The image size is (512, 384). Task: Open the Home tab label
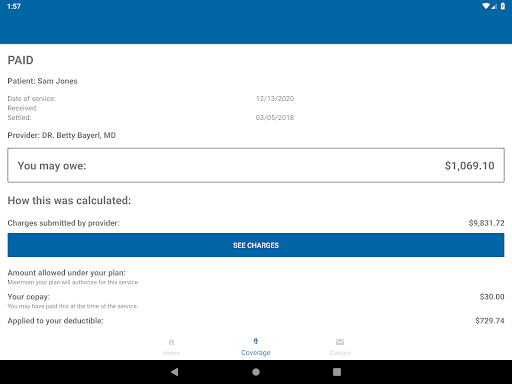(x=171, y=353)
